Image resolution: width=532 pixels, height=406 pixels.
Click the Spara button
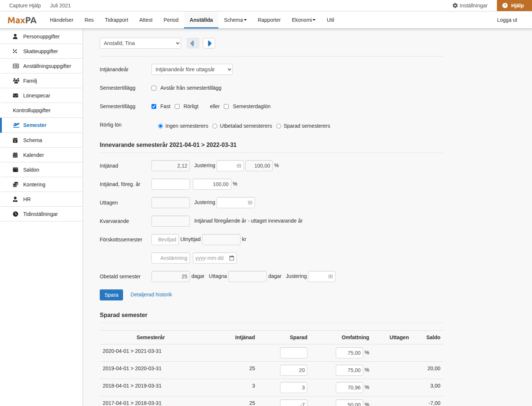coord(111,295)
